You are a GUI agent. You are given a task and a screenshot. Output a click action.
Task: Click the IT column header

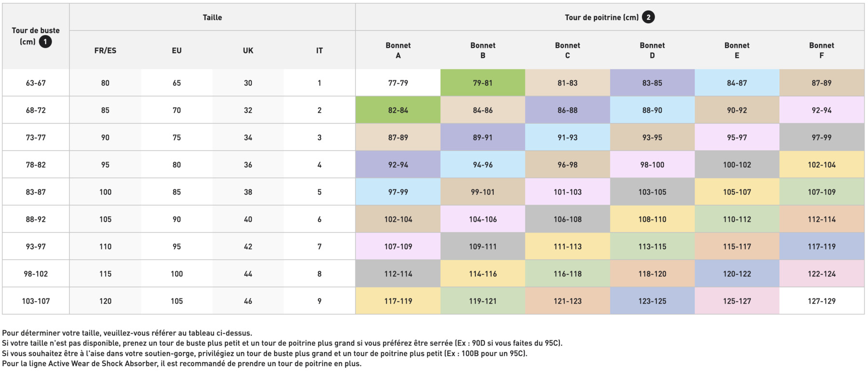(x=319, y=51)
